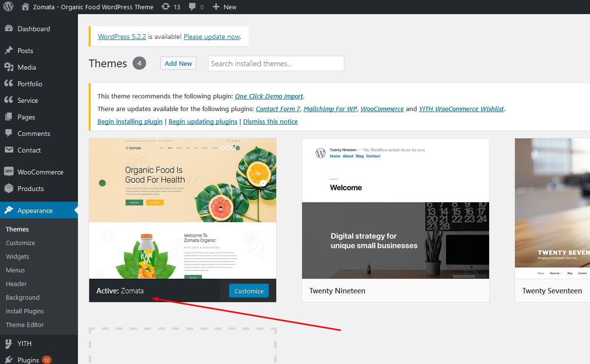Open the One Click Demo Import link

tap(269, 96)
